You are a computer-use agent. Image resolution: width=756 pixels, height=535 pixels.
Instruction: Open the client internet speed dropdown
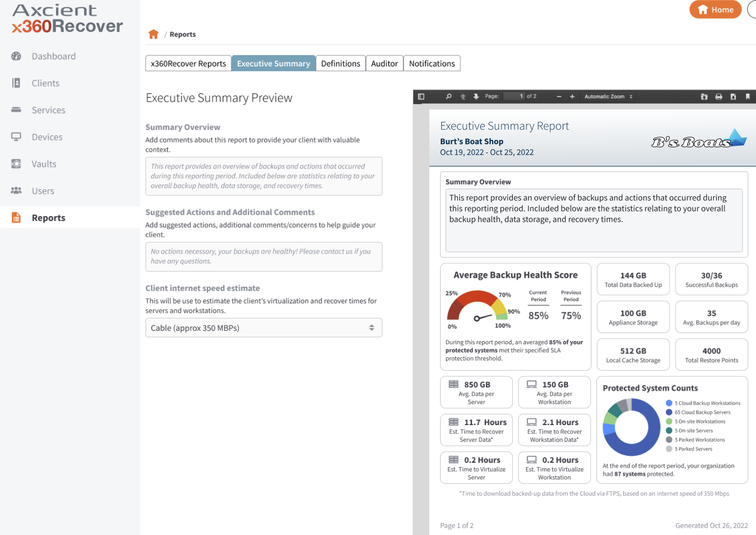(263, 328)
